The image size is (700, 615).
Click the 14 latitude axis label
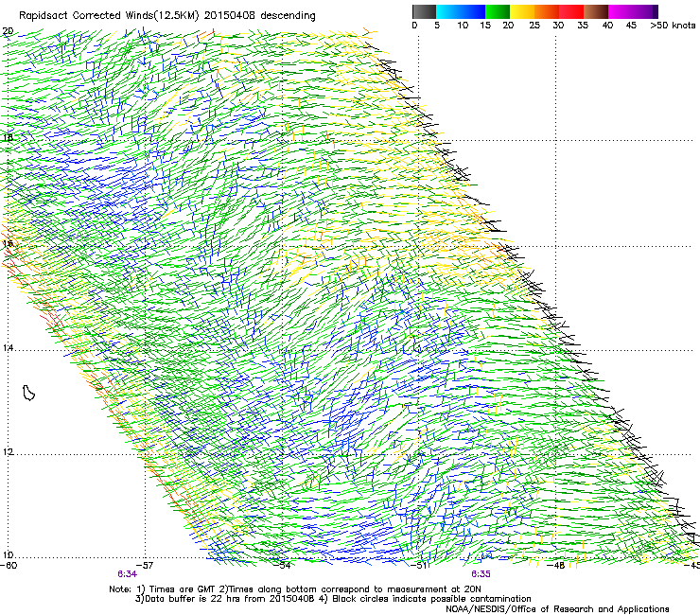coord(8,347)
